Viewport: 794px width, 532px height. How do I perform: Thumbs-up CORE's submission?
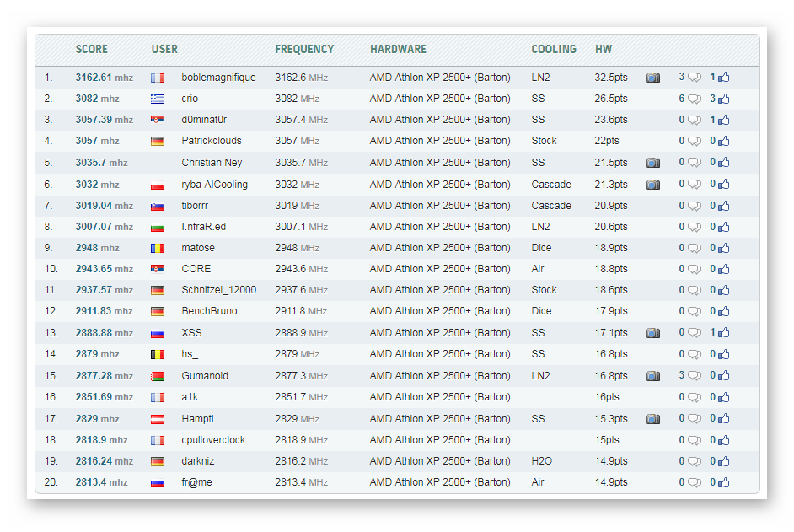723,269
